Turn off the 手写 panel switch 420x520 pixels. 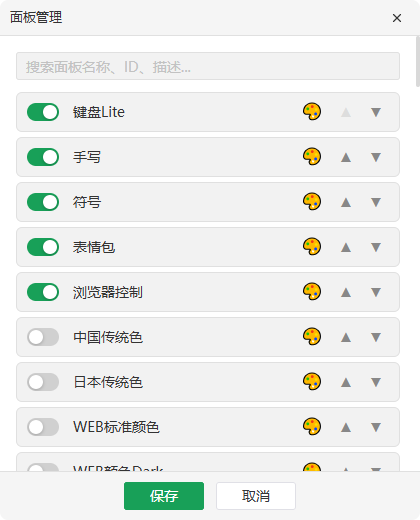(43, 157)
